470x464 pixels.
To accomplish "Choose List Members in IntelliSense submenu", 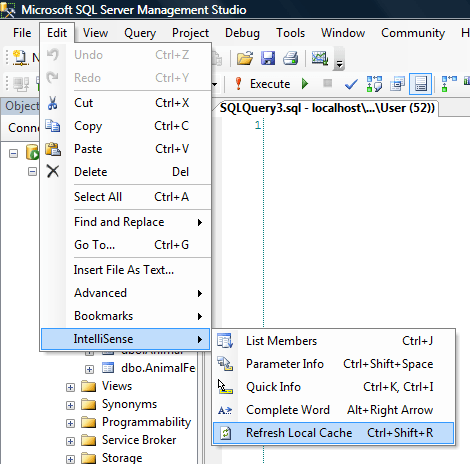I will coord(334,341).
